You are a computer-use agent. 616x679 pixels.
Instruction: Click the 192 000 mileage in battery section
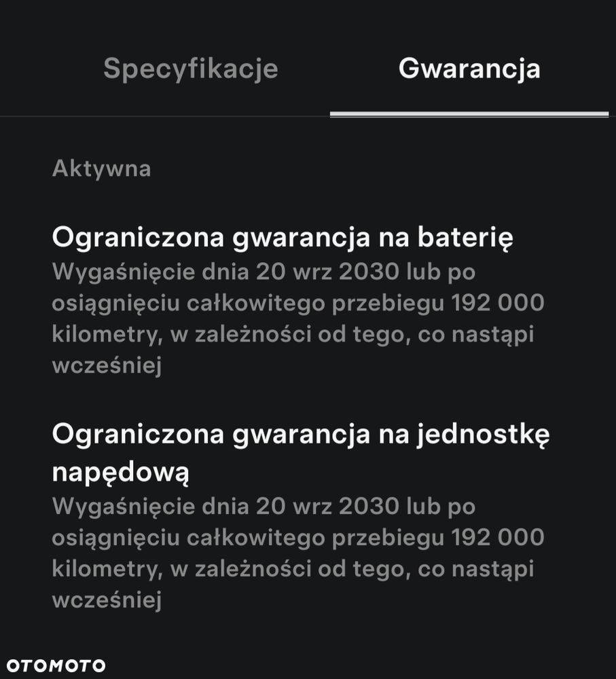click(x=498, y=303)
